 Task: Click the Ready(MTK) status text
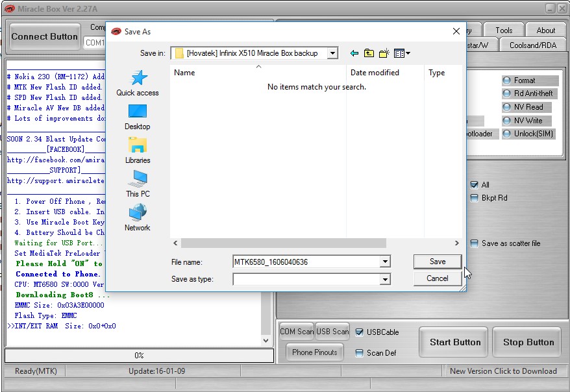pos(36,371)
